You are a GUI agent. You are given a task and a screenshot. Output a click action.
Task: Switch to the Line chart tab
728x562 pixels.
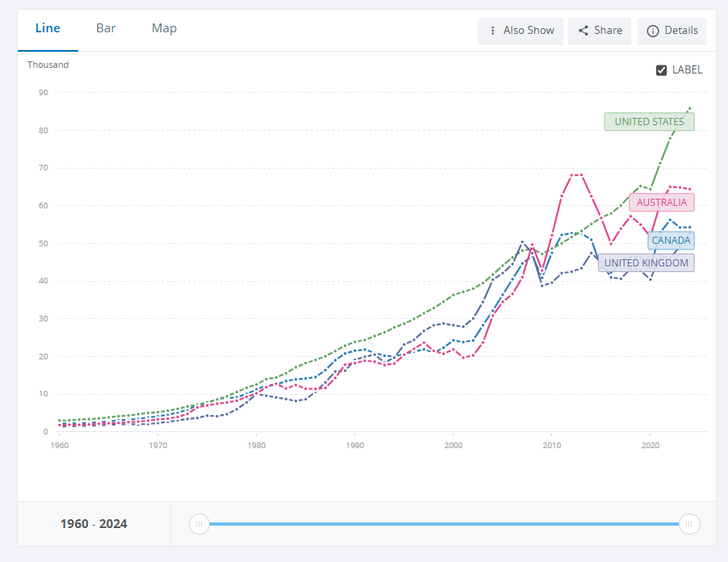tap(48, 29)
